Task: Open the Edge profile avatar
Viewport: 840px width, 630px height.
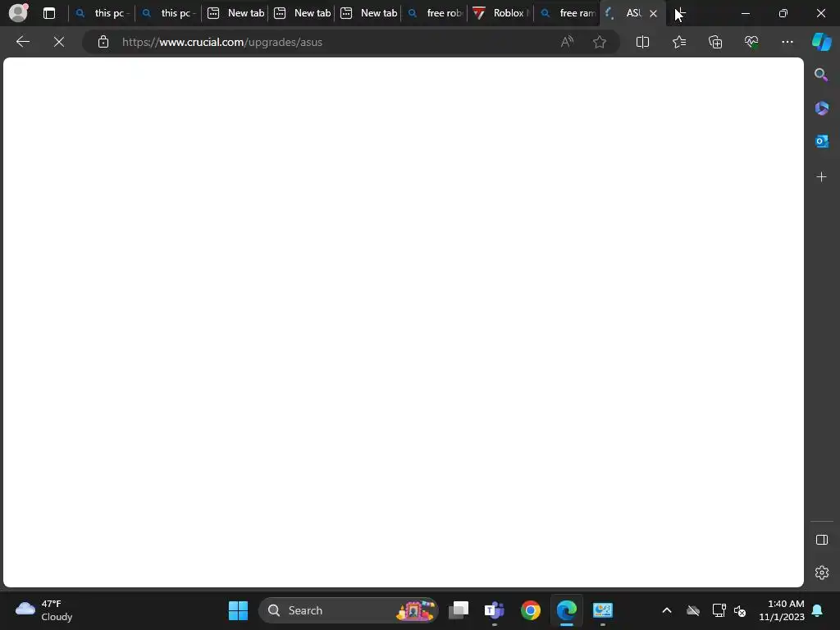Action: click(x=18, y=13)
